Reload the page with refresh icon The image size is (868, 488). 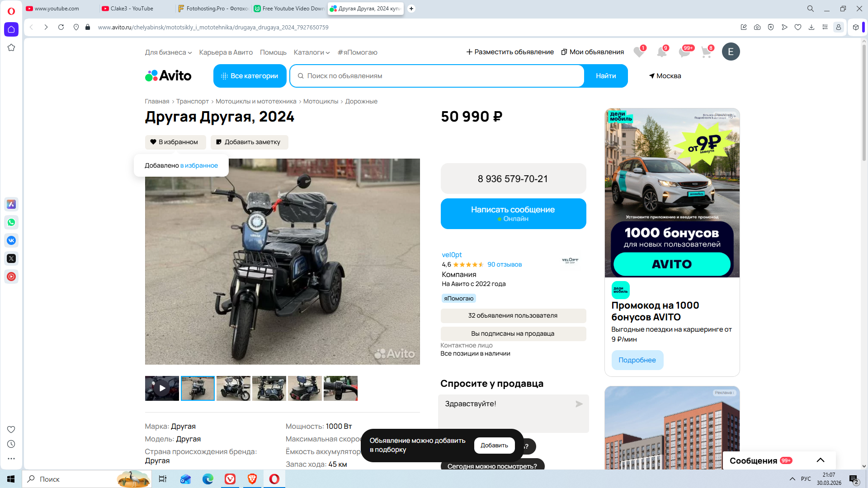[x=61, y=27]
